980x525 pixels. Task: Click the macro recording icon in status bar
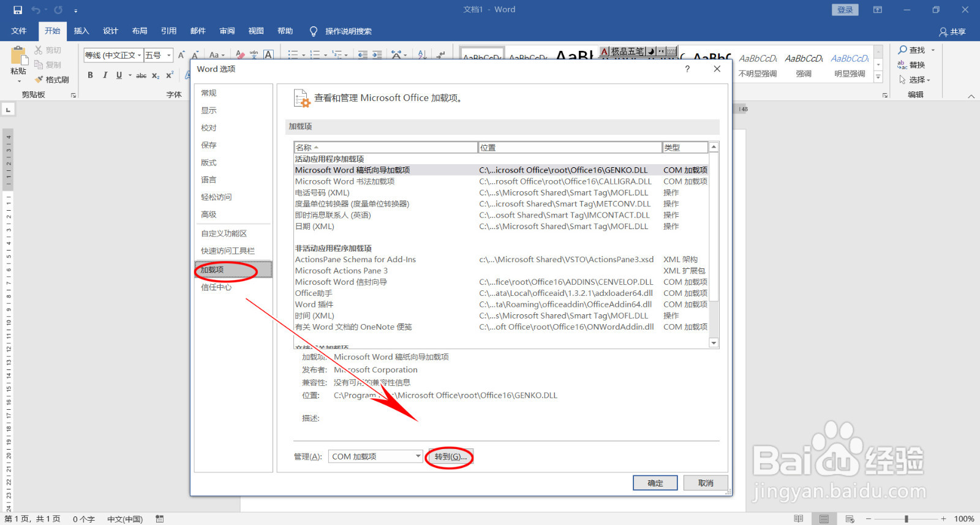pos(159,519)
